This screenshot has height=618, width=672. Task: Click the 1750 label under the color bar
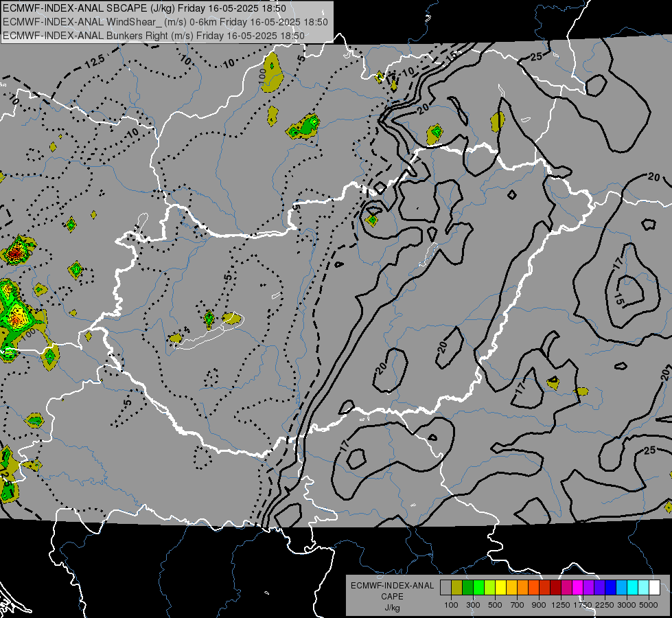(583, 605)
